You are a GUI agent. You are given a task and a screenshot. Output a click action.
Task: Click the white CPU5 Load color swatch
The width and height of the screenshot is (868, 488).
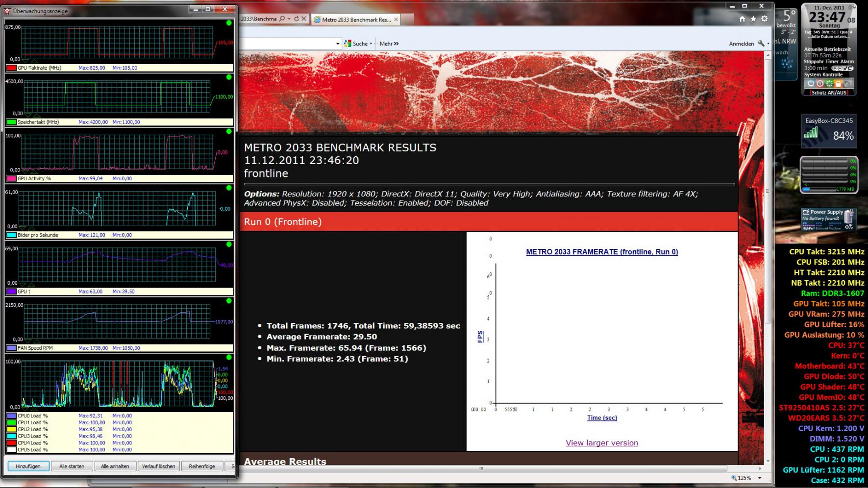click(11, 450)
